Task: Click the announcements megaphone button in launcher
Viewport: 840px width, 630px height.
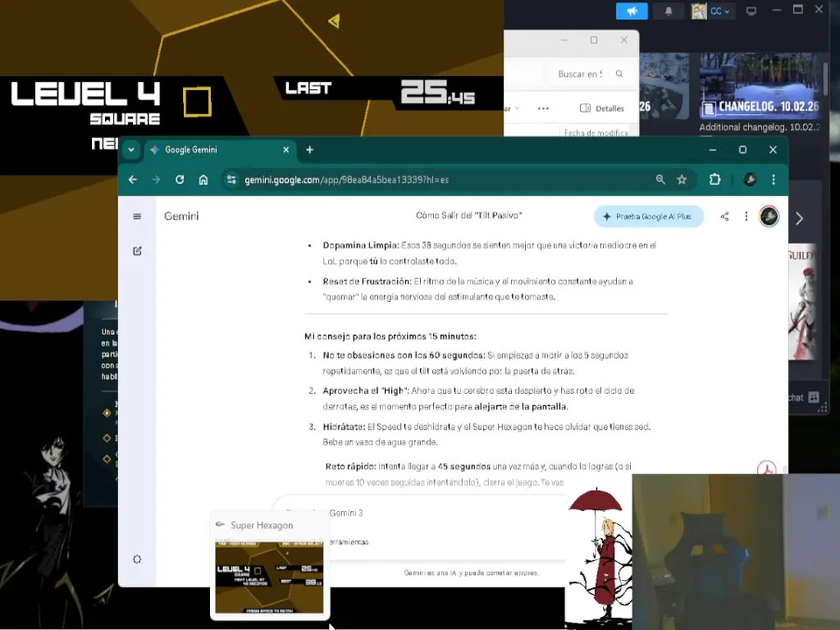Action: (x=632, y=10)
